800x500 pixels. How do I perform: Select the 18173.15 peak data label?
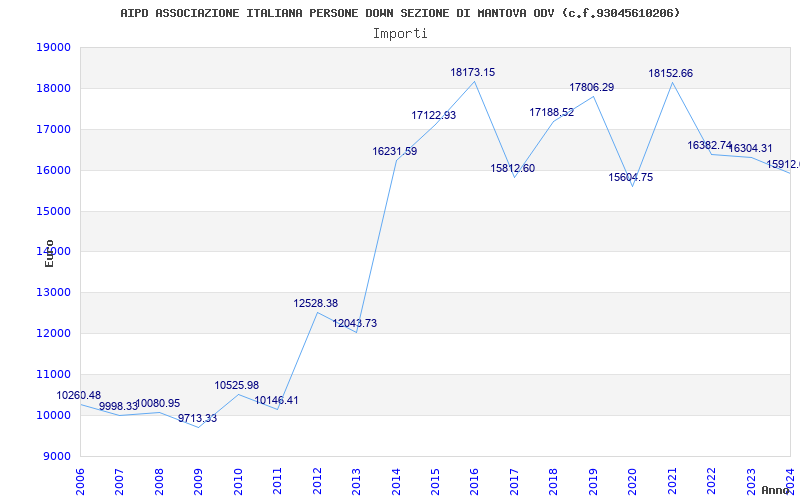(x=473, y=72)
